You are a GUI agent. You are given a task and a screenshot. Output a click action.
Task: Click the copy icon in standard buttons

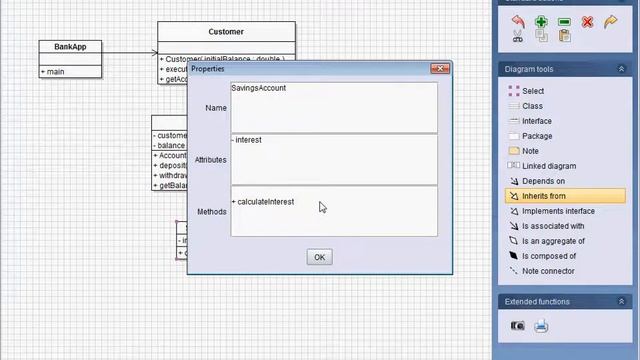(541, 36)
